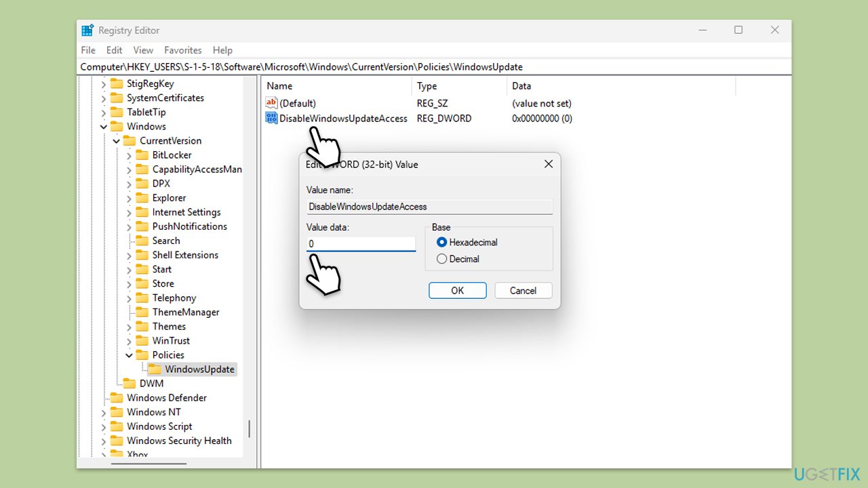868x488 pixels.
Task: Collapse the CurrentVersion tree node
Action: (x=117, y=141)
